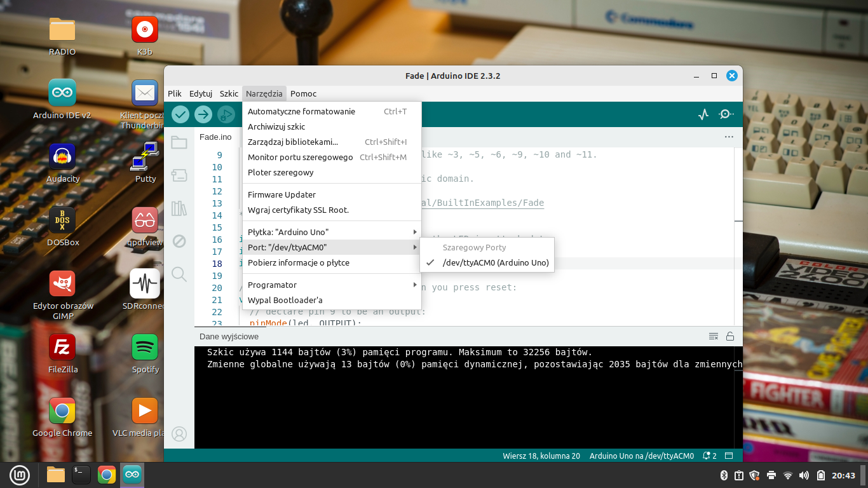
Task: Choose Zarządzaj bibliotekami…
Action: pyautogui.click(x=332, y=142)
